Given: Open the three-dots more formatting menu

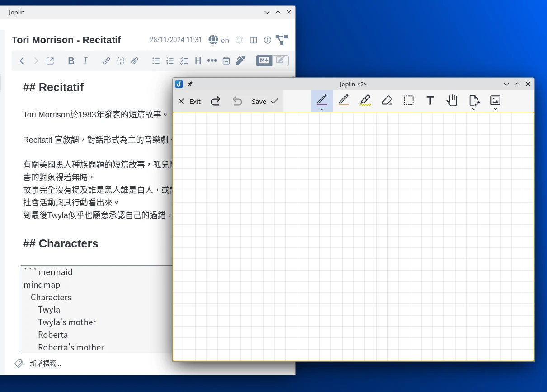Looking at the screenshot, I should click(x=212, y=61).
